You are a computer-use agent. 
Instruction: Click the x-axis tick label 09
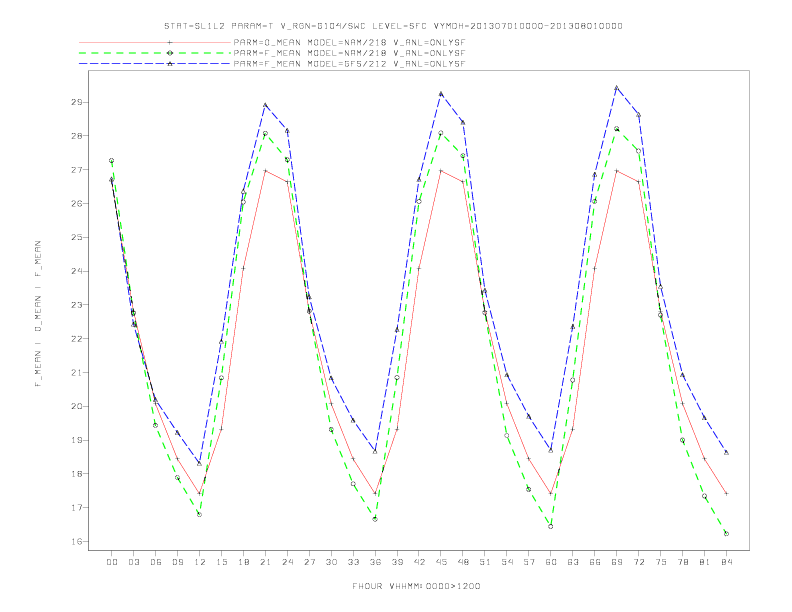pyautogui.click(x=177, y=562)
